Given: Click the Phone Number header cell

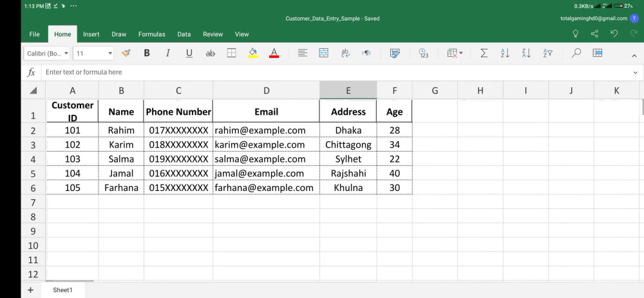Looking at the screenshot, I should [x=178, y=111].
